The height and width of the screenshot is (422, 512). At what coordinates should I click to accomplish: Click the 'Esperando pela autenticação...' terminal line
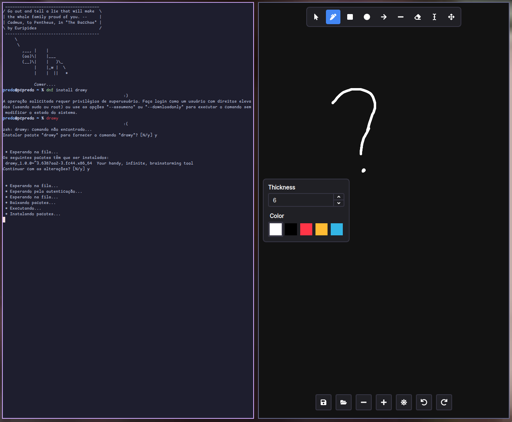click(x=44, y=191)
